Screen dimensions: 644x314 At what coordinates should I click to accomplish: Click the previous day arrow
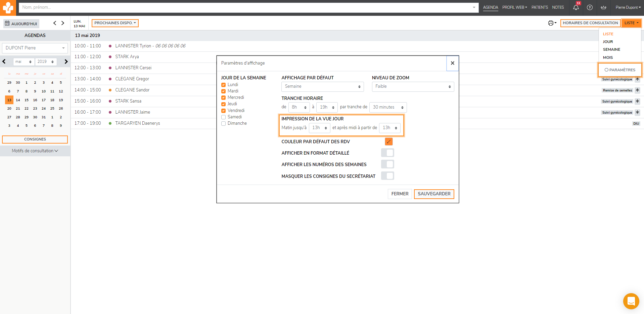point(55,23)
